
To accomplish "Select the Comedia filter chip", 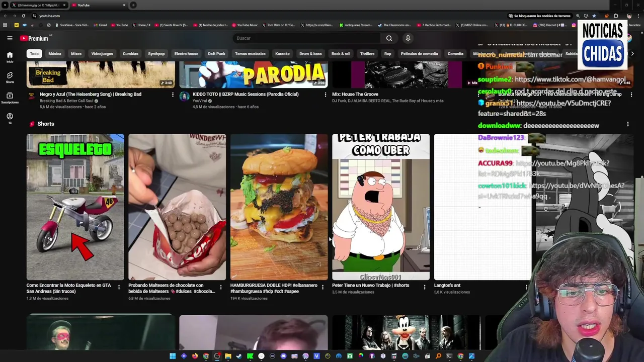I will click(x=455, y=54).
